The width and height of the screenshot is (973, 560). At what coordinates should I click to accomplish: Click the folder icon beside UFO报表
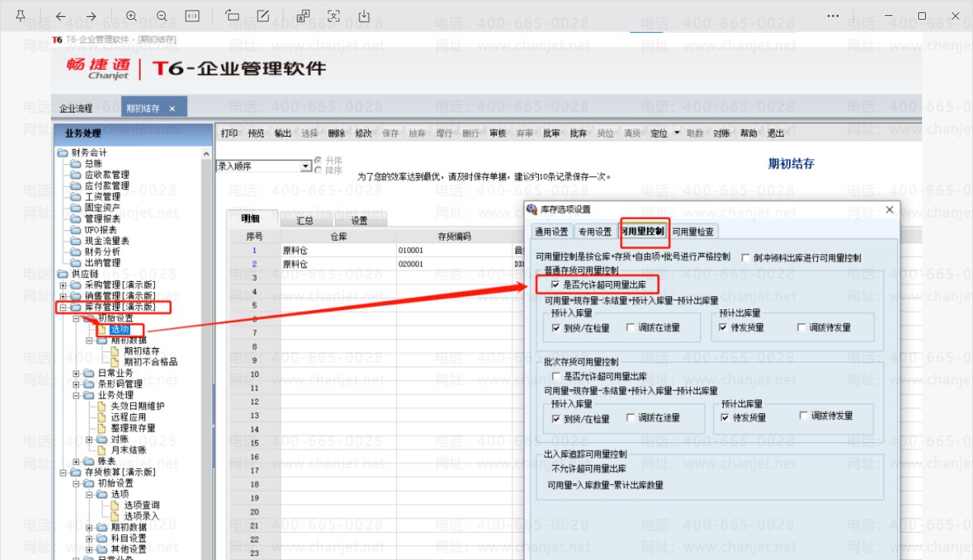pos(75,229)
